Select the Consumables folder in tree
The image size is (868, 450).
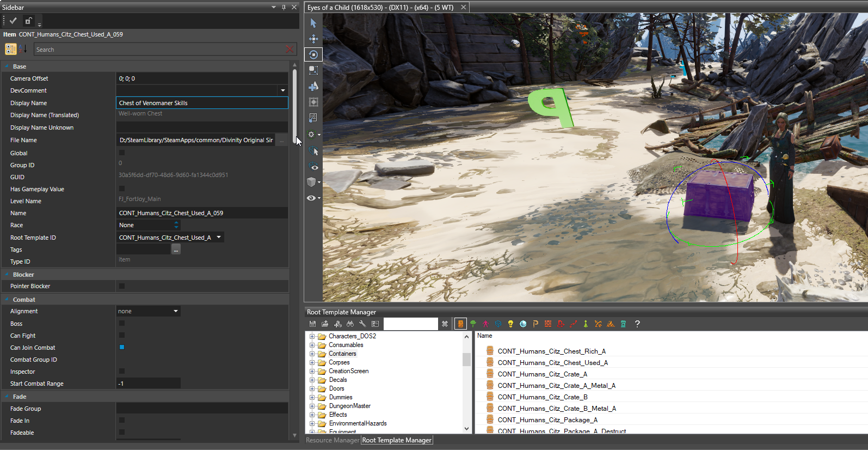click(x=346, y=345)
